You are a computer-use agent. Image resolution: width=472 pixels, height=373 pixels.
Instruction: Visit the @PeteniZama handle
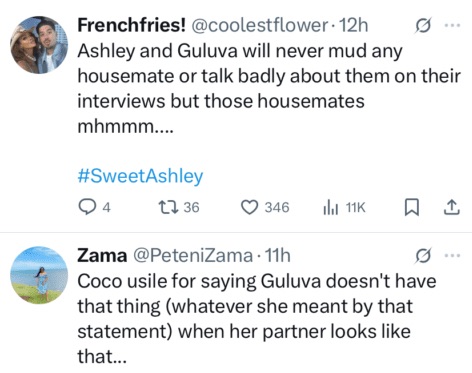(x=193, y=256)
